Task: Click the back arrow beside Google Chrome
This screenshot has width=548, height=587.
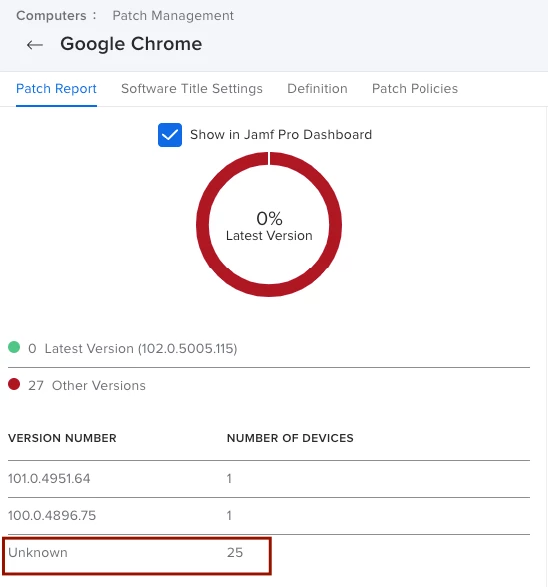Action: (34, 45)
